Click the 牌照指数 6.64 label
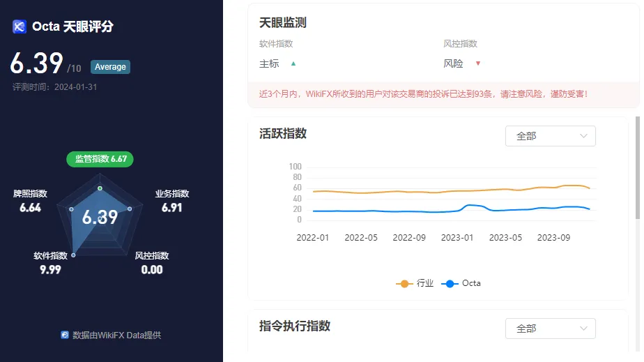 click(x=30, y=201)
